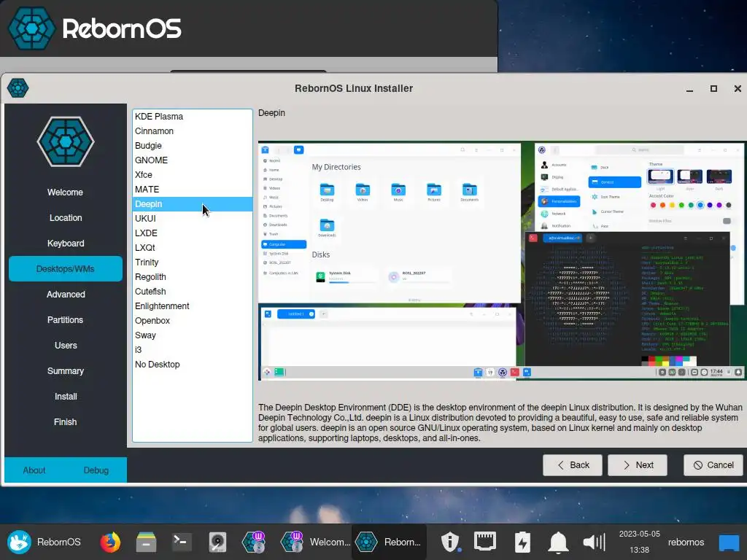Go to the Advanced step

tap(65, 295)
